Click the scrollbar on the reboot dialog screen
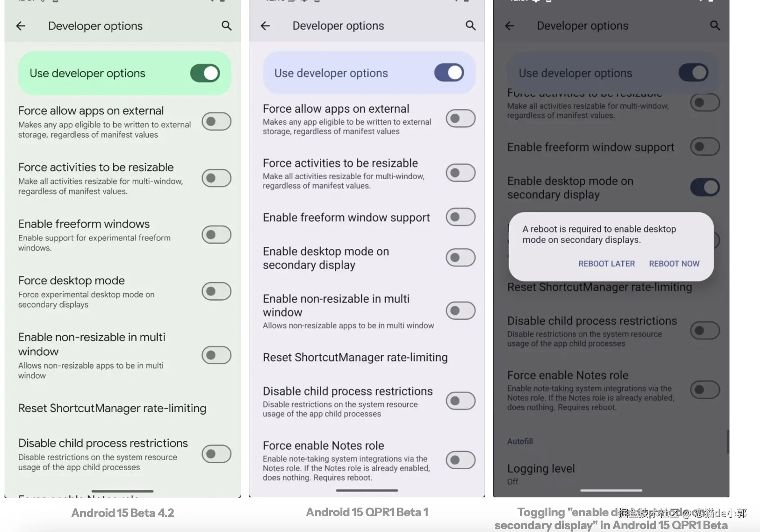This screenshot has height=532, width=760. point(727,442)
